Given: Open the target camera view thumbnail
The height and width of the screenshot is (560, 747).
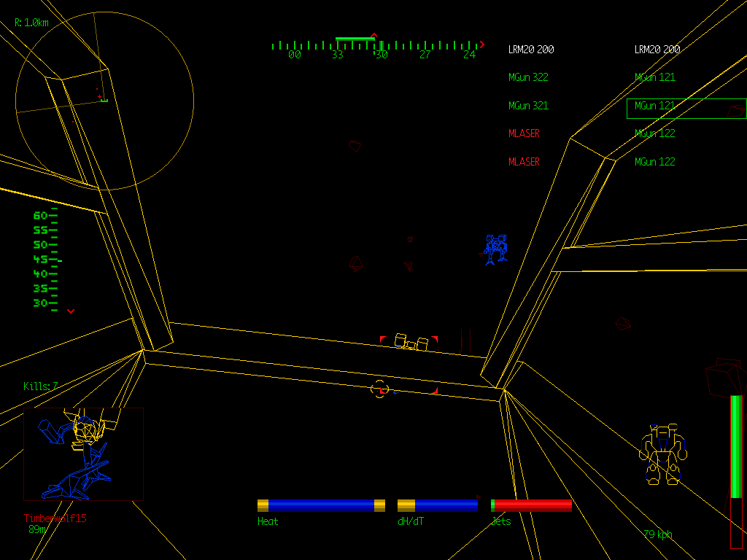Looking at the screenshot, I should [83, 454].
